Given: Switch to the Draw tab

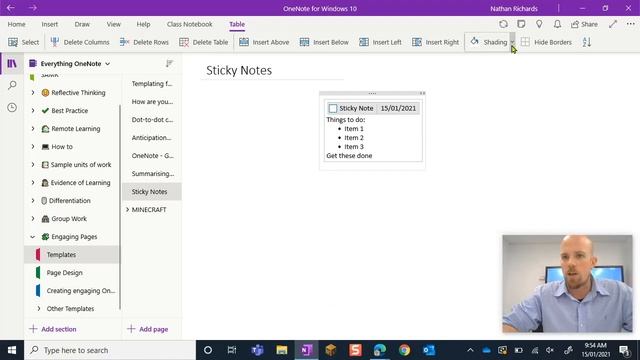Looking at the screenshot, I should (x=82, y=24).
